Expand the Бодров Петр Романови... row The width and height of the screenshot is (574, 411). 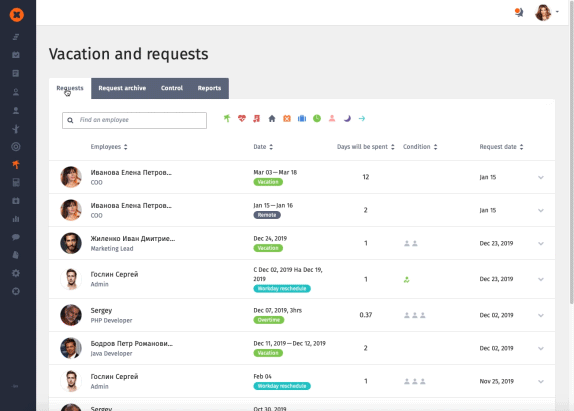pos(541,348)
